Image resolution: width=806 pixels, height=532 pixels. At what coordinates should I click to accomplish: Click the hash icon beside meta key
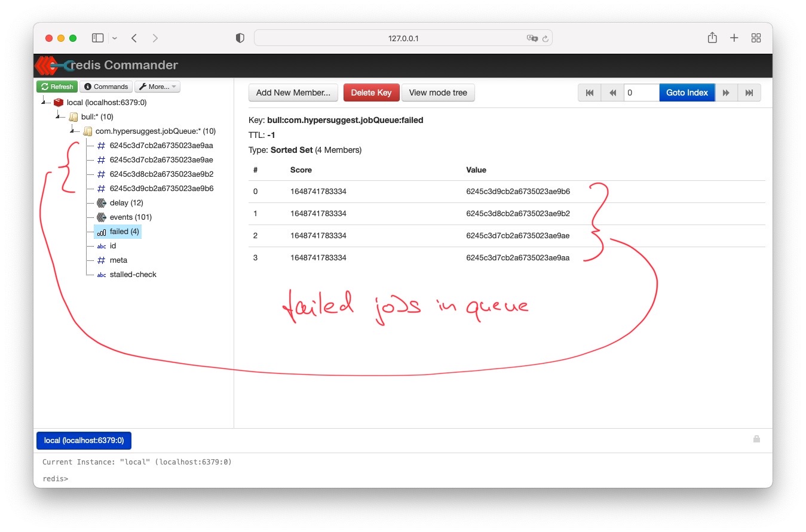tap(101, 260)
